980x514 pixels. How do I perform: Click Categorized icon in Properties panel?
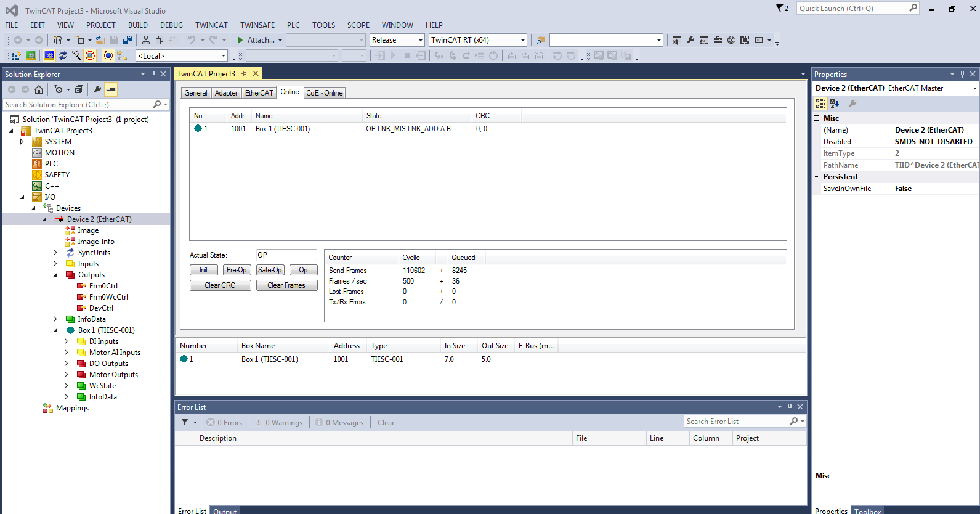[820, 104]
